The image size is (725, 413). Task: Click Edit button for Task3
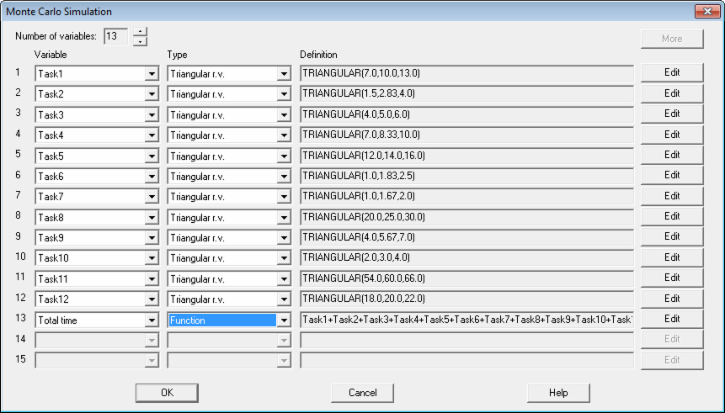point(672,114)
